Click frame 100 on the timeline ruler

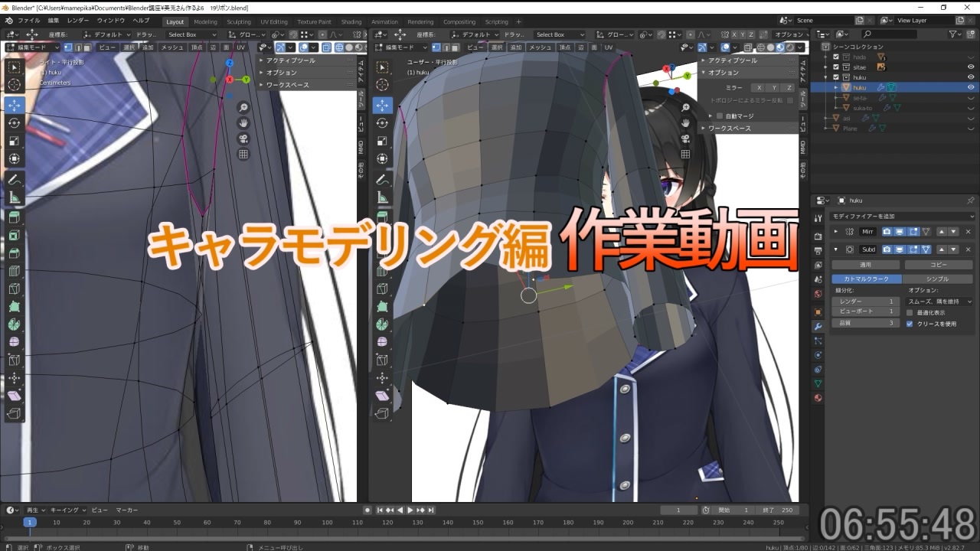pos(328,523)
